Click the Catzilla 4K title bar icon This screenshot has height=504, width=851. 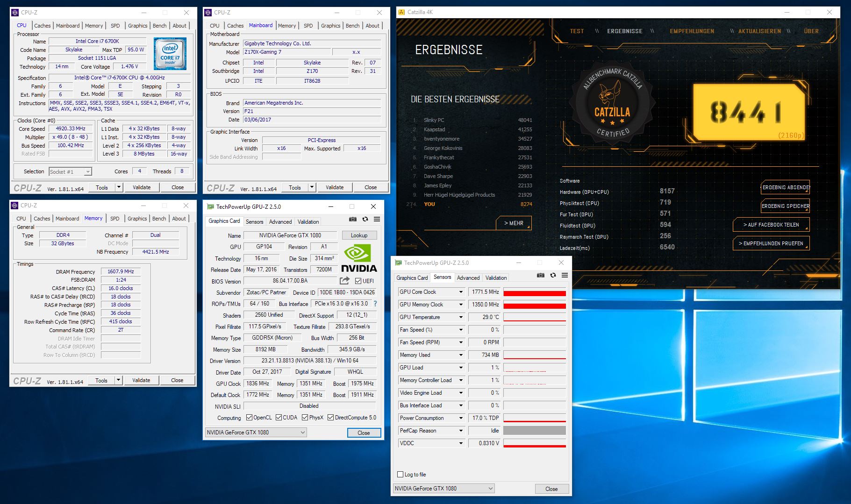pos(401,12)
